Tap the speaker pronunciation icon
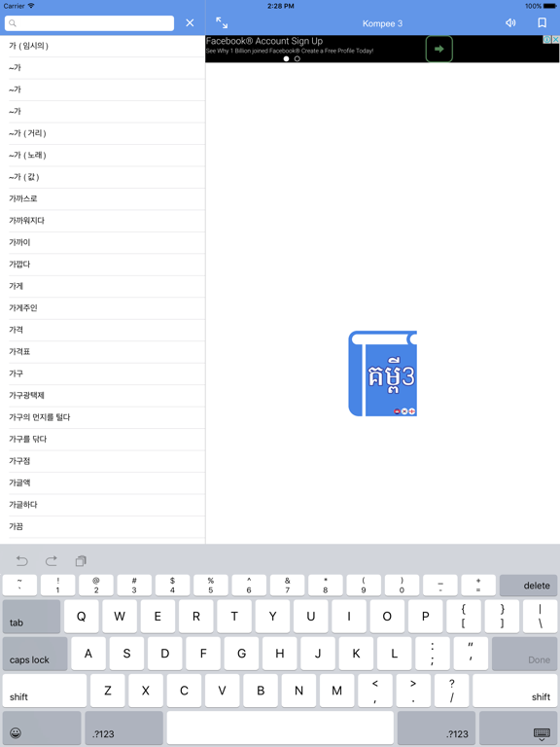Screen dimensions: 560x747 [510, 23]
